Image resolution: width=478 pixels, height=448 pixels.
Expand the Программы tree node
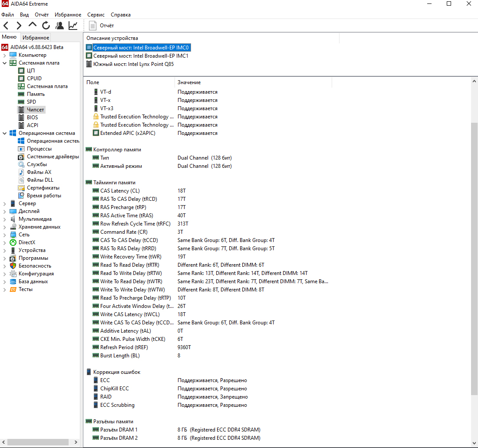(5, 258)
